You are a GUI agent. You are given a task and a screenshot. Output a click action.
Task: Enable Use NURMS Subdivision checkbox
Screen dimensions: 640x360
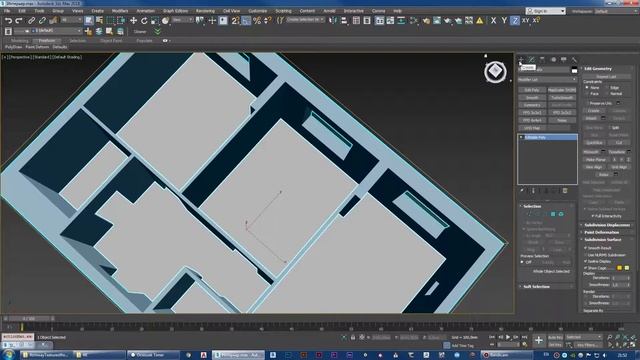pos(586,255)
